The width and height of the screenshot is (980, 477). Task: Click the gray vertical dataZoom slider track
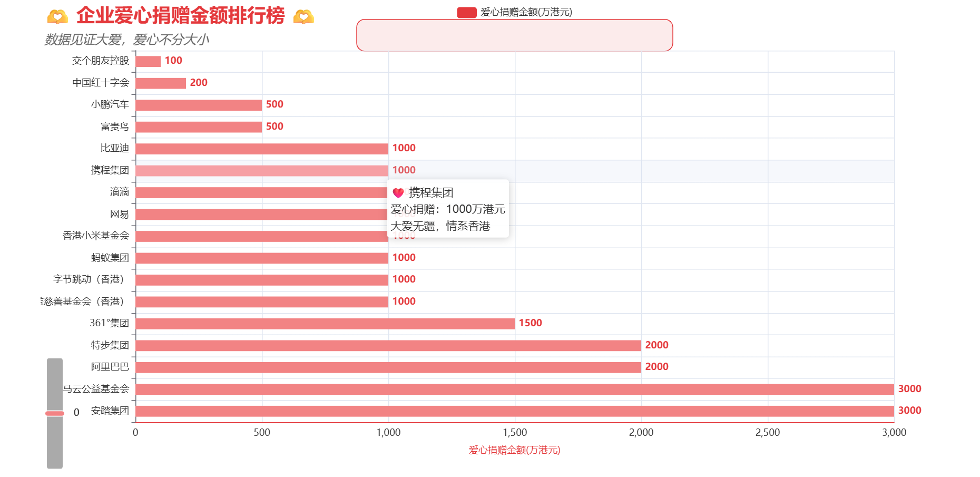(55, 413)
